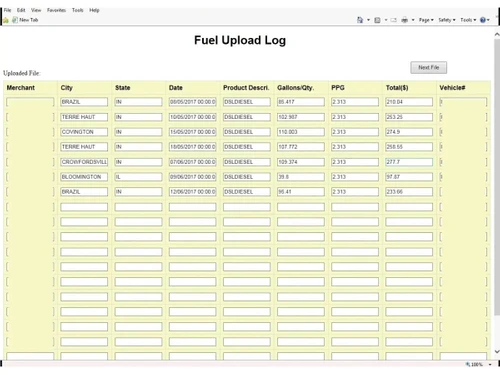
Task: Click the Merchant field in the first row
Action: coord(30,102)
